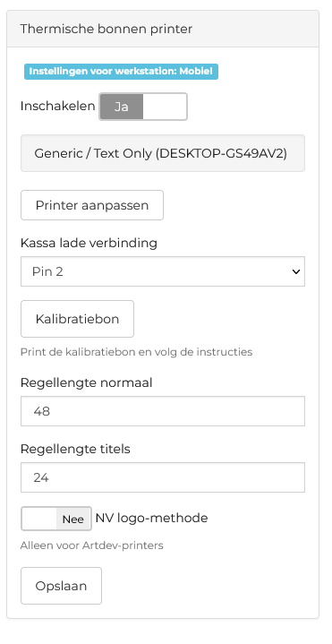Click the chevron arrow beside Pin 2
The width and height of the screenshot is (332, 644).
296,271
